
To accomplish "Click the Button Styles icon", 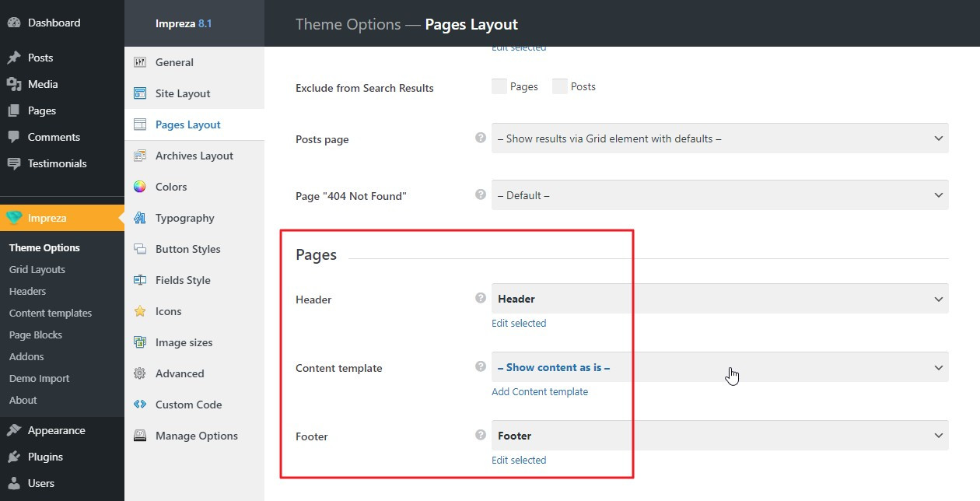I will (140, 249).
